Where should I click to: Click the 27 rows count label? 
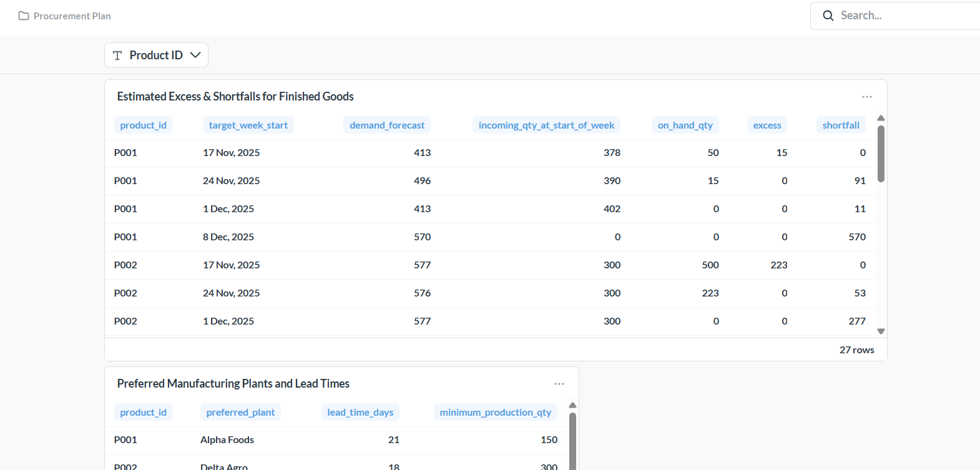856,350
